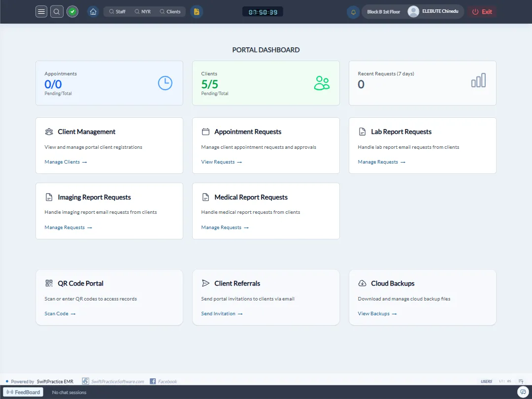Open ELEBUTE Chinedu user name
The image size is (532, 399).
click(x=440, y=11)
